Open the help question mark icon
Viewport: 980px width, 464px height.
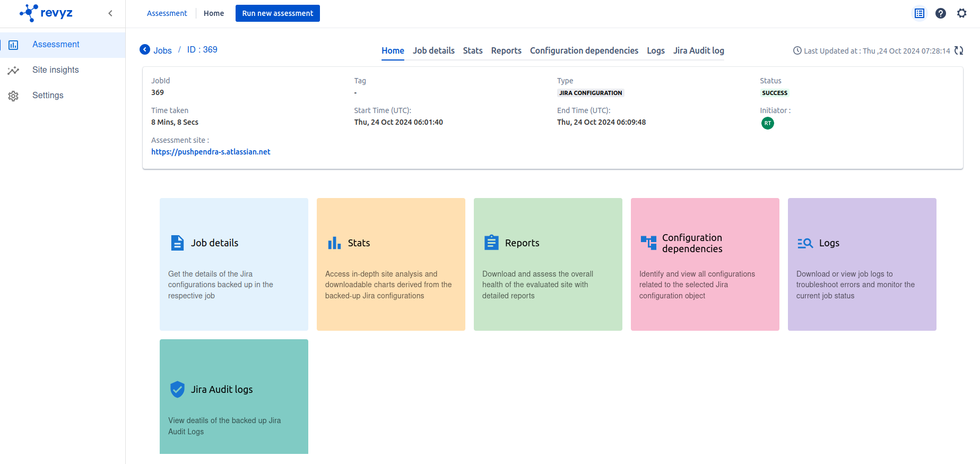[941, 13]
